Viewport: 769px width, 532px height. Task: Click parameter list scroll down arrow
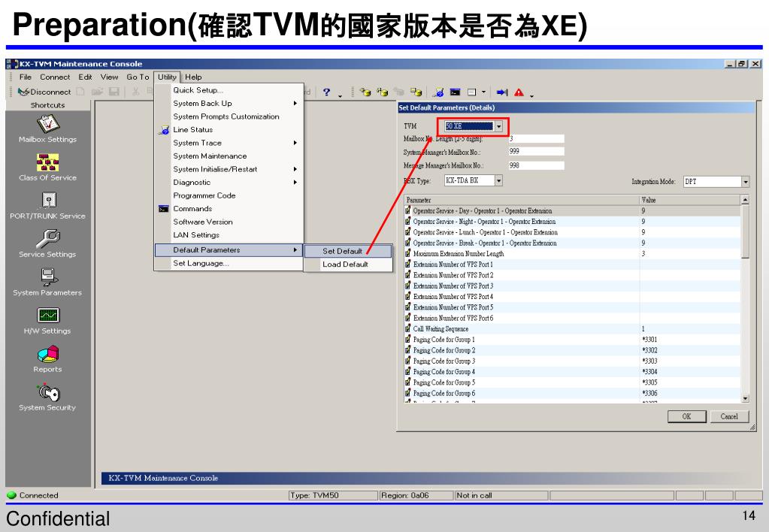coord(745,399)
